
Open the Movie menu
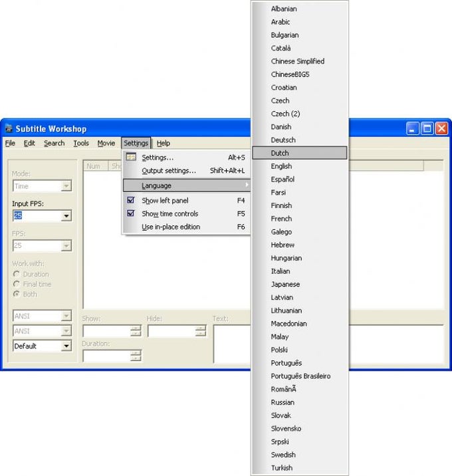click(x=106, y=143)
